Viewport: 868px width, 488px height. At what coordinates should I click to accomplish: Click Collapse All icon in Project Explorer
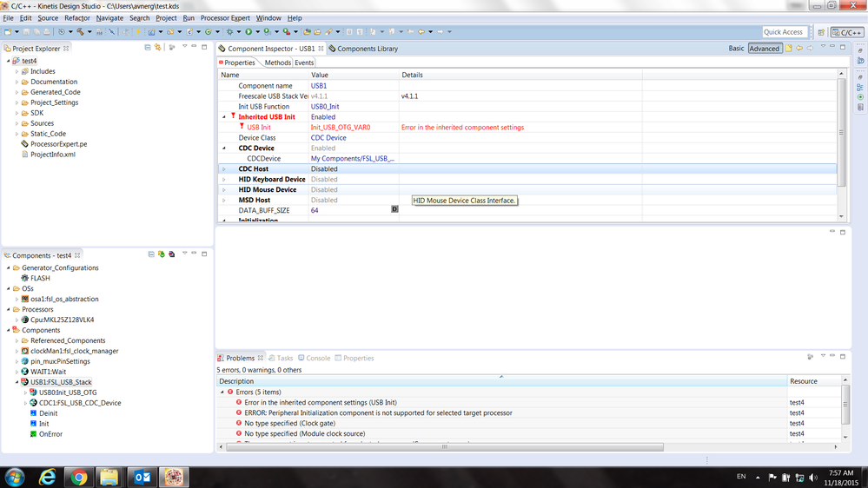click(x=148, y=48)
